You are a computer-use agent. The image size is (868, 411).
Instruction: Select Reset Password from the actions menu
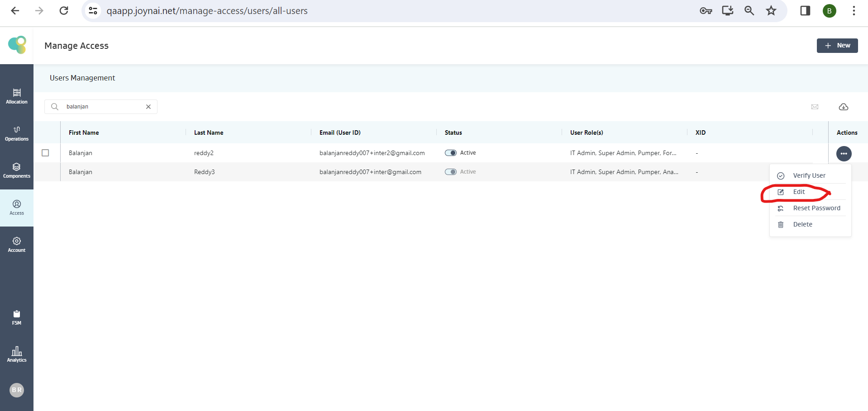(x=816, y=208)
